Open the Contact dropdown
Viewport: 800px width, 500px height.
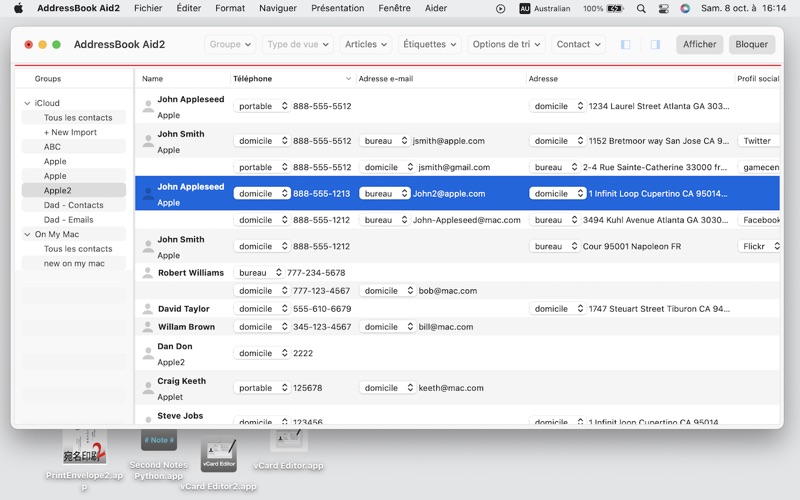pyautogui.click(x=579, y=44)
